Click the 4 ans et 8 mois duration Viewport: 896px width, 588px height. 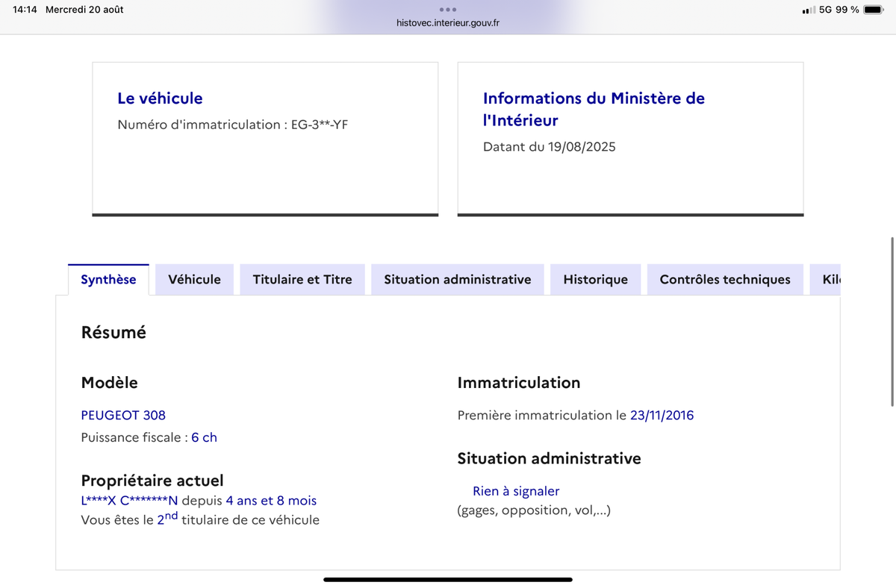271,501
